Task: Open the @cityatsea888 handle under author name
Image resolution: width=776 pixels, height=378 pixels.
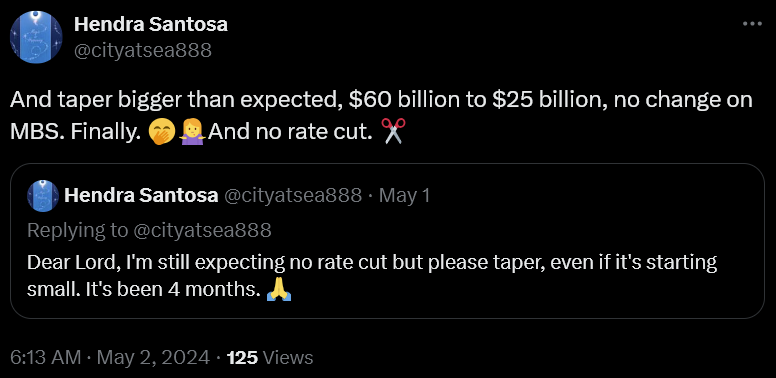Action: tap(143, 50)
